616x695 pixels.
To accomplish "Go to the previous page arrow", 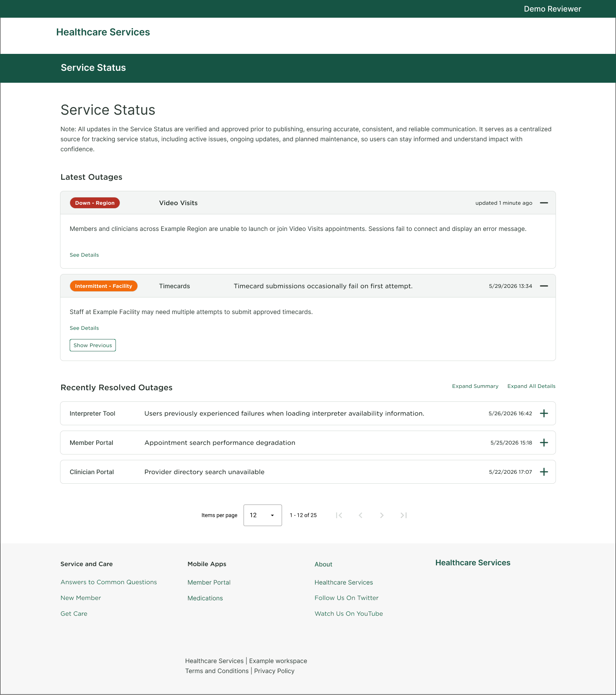I will (x=360, y=515).
